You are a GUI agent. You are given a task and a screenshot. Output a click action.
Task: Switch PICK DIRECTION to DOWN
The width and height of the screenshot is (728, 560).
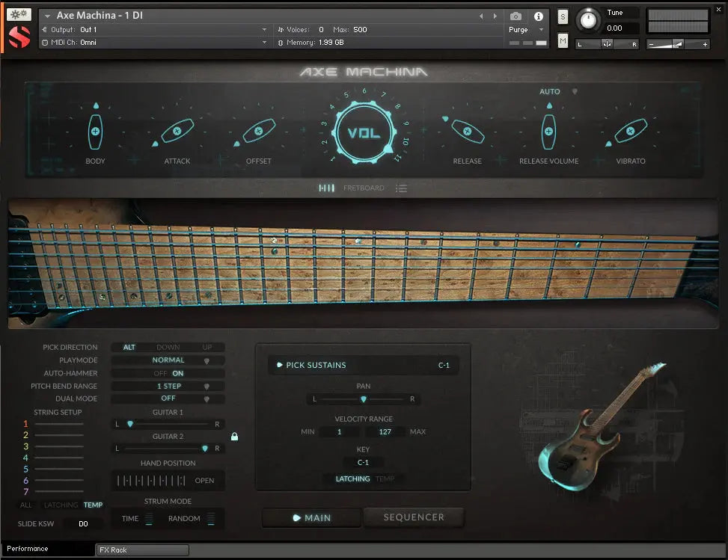coord(169,347)
